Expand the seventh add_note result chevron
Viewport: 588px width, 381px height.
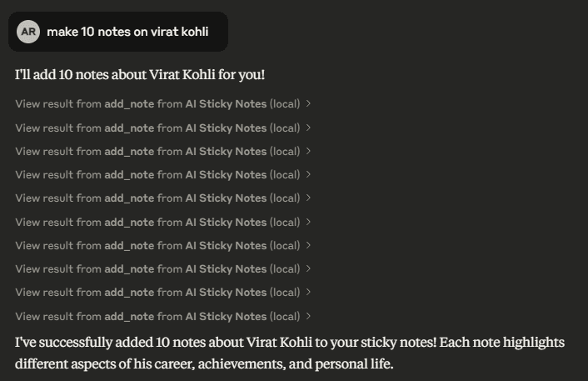click(308, 245)
